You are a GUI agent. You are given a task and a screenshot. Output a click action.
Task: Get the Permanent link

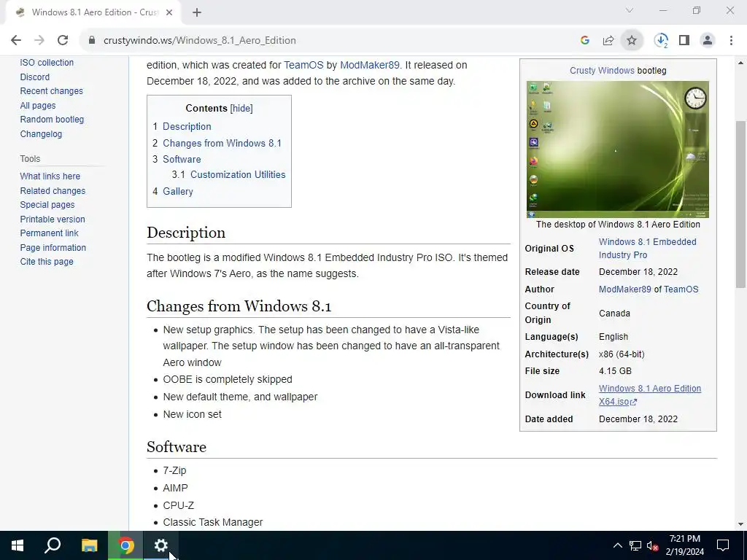[x=49, y=233]
